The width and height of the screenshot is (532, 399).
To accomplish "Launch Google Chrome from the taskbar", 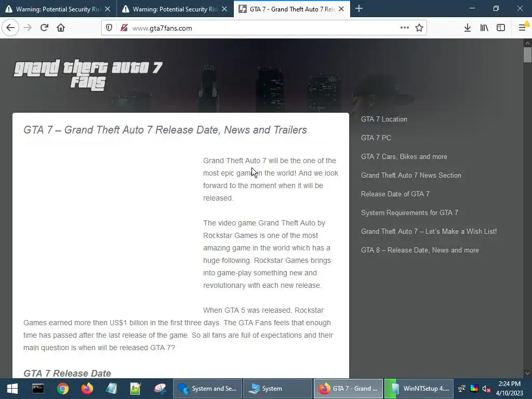I will point(62,389).
